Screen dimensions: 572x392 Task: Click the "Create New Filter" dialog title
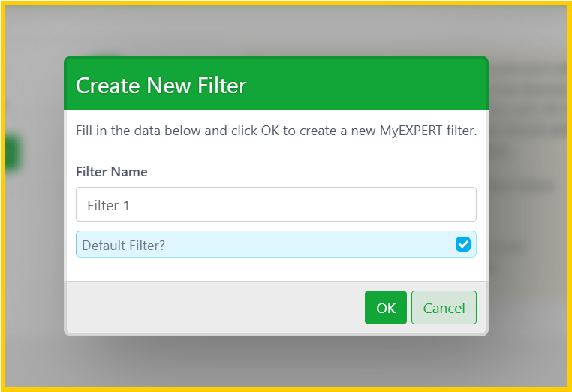pyautogui.click(x=161, y=86)
